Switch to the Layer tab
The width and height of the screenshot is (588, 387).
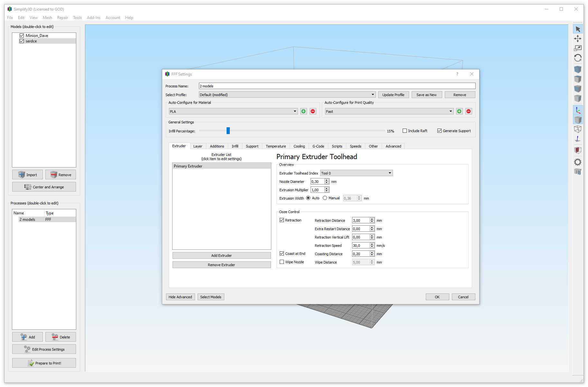(x=198, y=146)
